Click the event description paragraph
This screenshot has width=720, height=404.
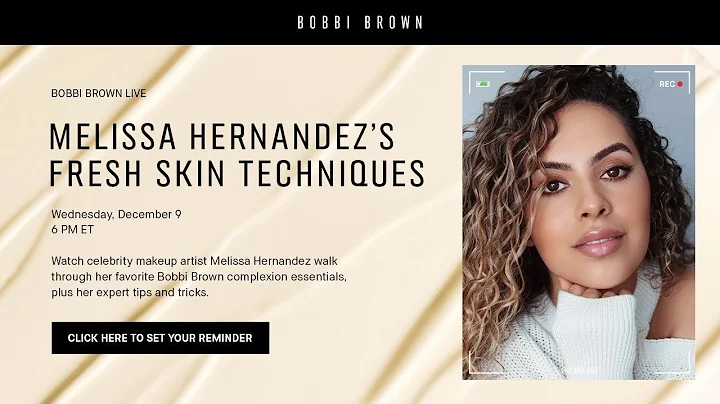199,276
